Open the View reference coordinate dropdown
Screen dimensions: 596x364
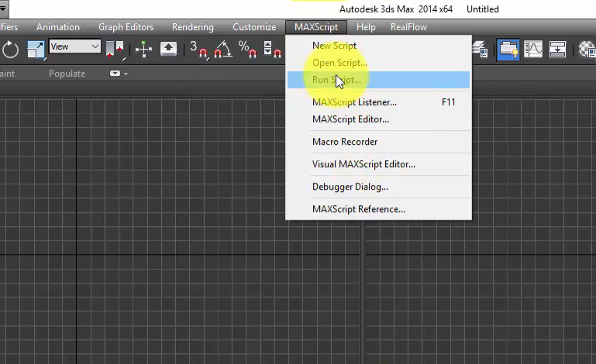tap(75, 46)
